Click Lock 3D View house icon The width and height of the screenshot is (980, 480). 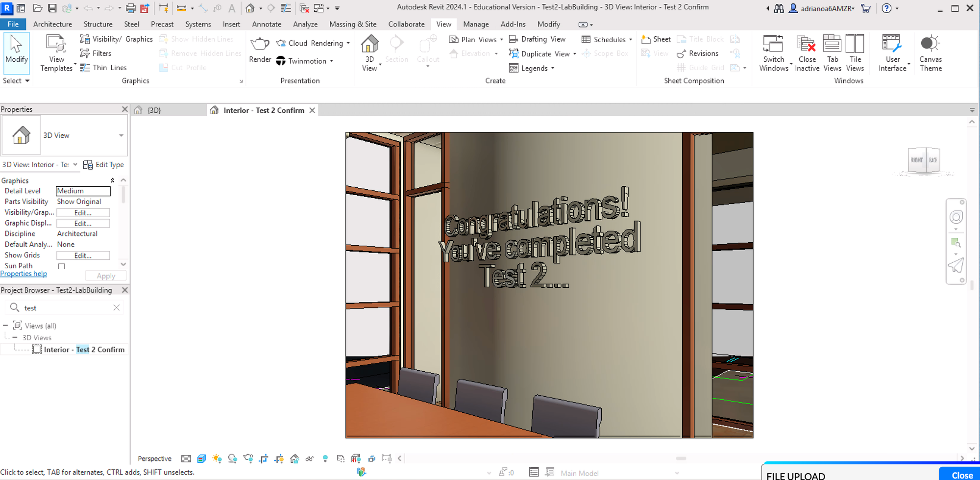click(294, 459)
